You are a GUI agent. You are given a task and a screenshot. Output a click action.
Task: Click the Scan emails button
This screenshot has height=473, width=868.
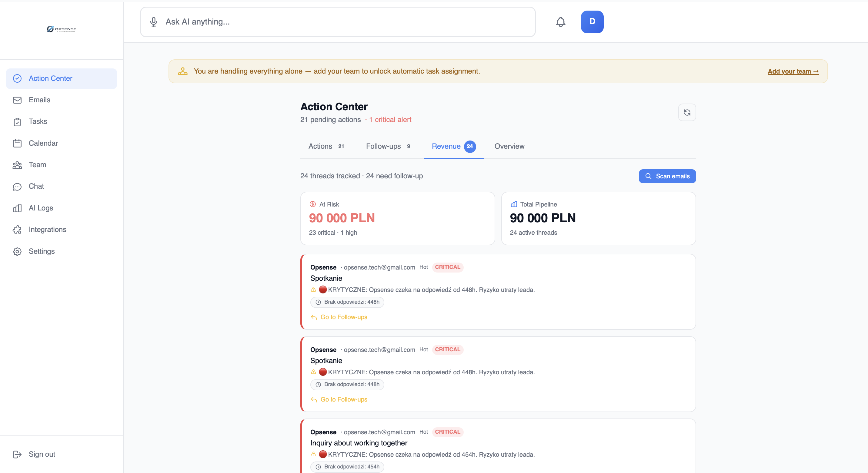(667, 177)
